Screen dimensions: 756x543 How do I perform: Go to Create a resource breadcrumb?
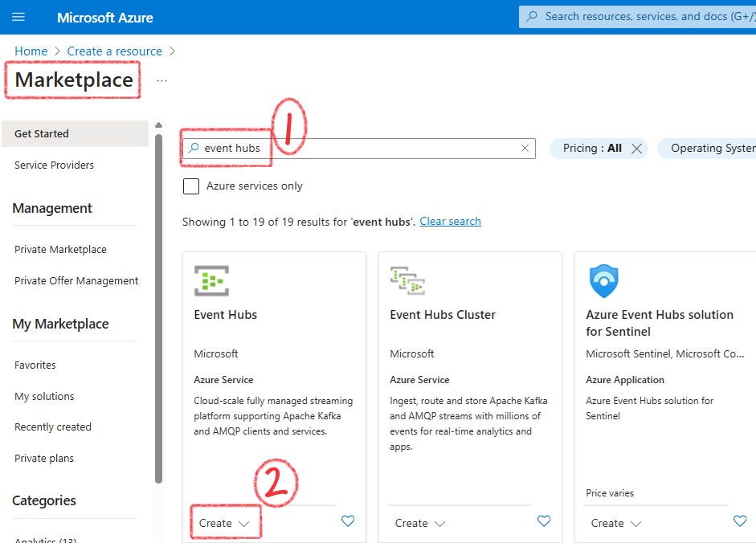coord(115,51)
